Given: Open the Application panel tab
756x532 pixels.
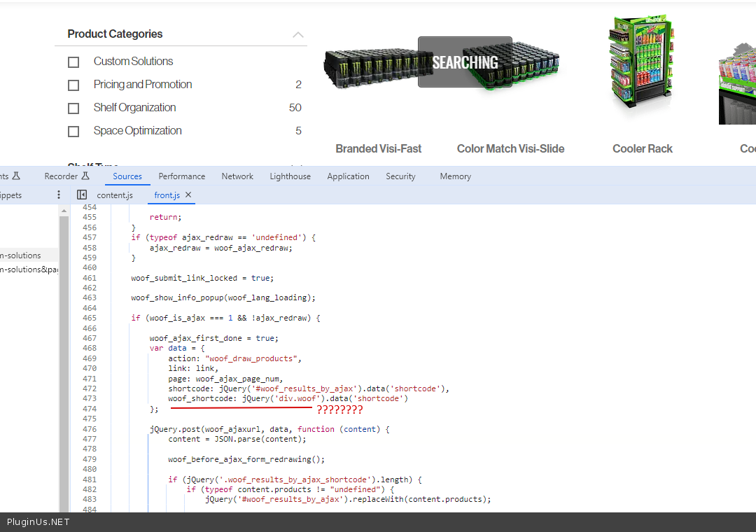Looking at the screenshot, I should click(348, 176).
